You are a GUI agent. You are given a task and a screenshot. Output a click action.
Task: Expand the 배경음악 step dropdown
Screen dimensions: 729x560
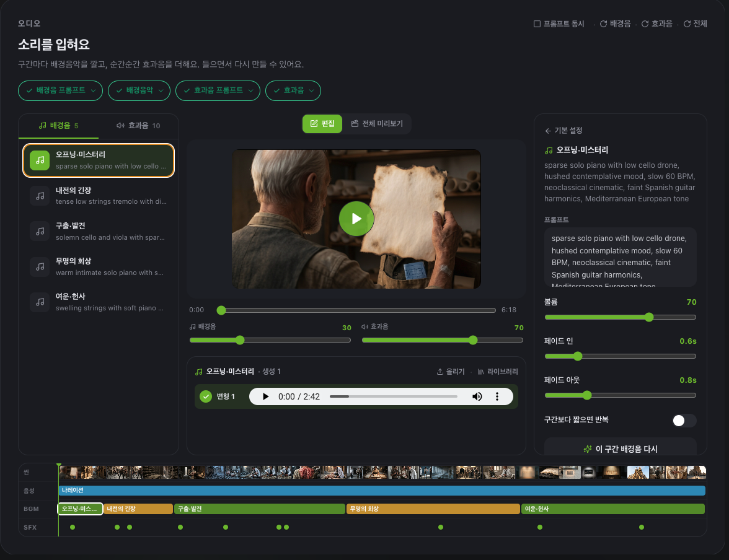coord(139,90)
